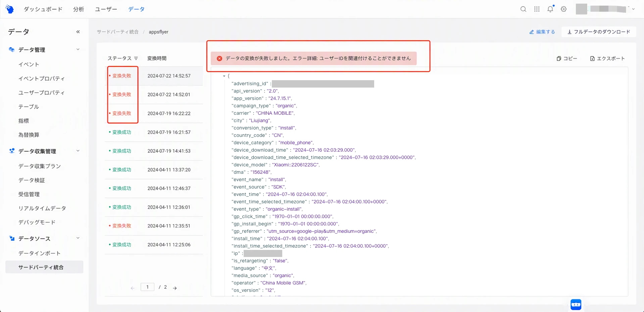Open イベント in sidebar
This screenshot has height=312, width=644.
[29, 64]
